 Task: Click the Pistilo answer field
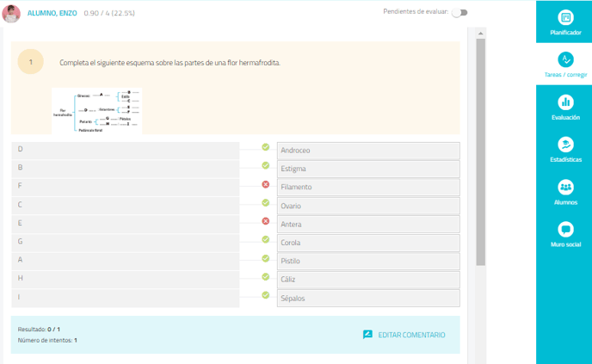click(x=368, y=262)
